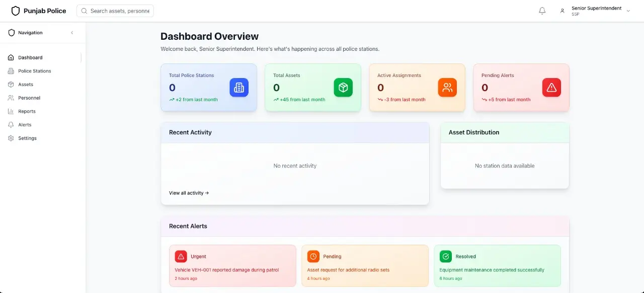The width and height of the screenshot is (644, 293).
Task: Collapse the Navigation sidebar with the chevron
Action: pyautogui.click(x=72, y=32)
